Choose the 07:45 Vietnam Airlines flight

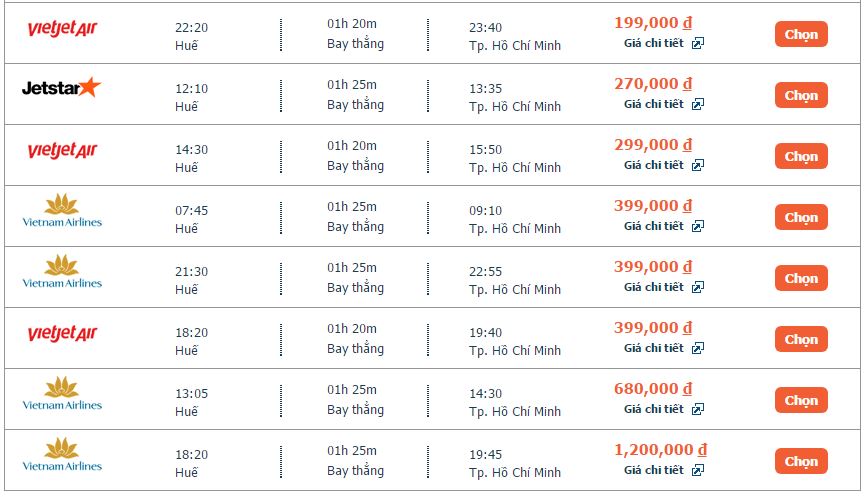point(801,217)
